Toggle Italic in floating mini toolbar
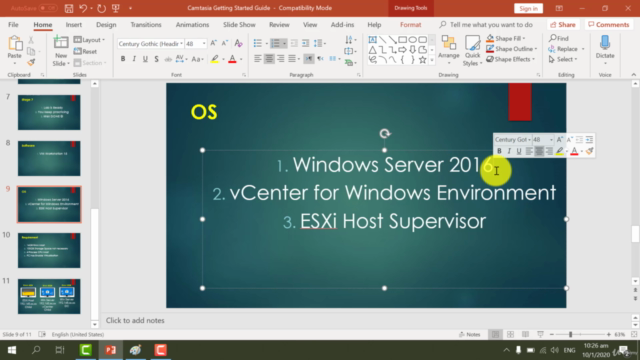The image size is (640, 360). [x=509, y=151]
